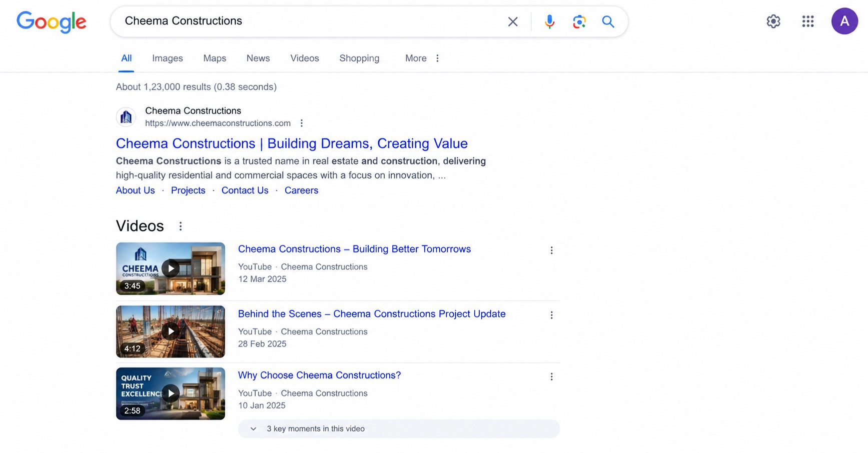868x453 pixels.
Task: Click Cheema Constructions site favicon
Action: click(x=126, y=117)
